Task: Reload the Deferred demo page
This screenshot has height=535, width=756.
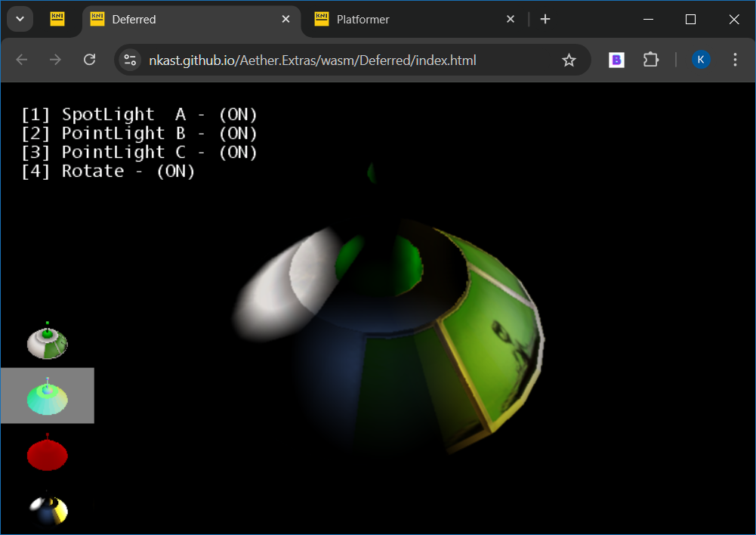Action: tap(89, 60)
